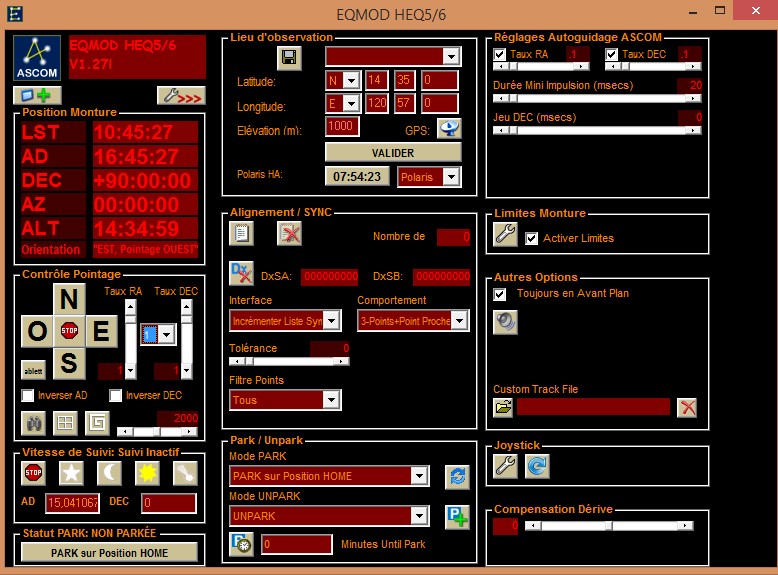Image resolution: width=778 pixels, height=575 pixels.
Task: Start lunar tracking with the moon icon
Action: (110, 473)
